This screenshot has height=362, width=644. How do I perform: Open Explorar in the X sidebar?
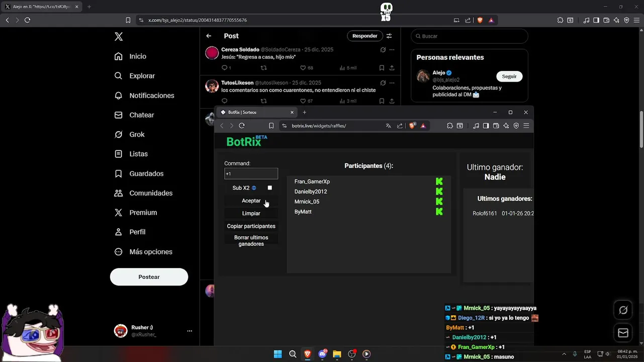click(134, 76)
